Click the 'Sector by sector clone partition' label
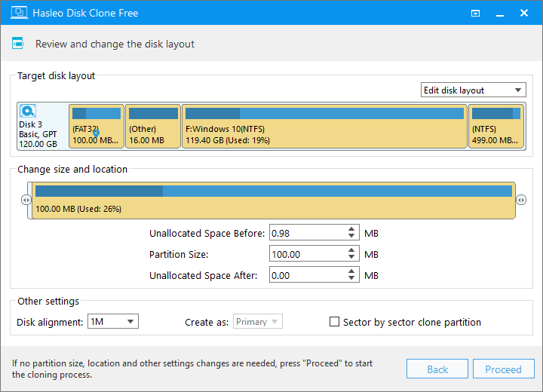 (x=412, y=322)
